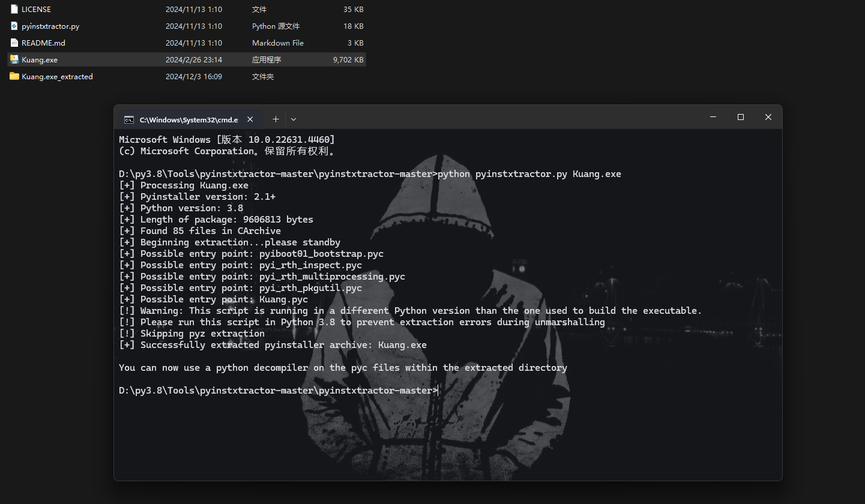Click the 9,702 KB size of Kuang.exe
This screenshot has height=504, width=865.
click(x=348, y=60)
